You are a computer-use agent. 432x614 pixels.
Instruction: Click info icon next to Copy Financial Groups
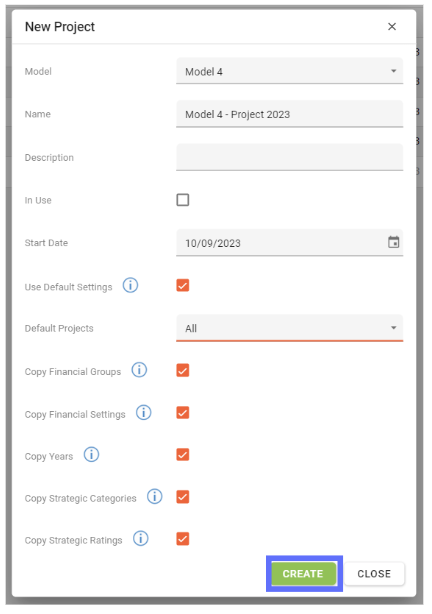139,370
